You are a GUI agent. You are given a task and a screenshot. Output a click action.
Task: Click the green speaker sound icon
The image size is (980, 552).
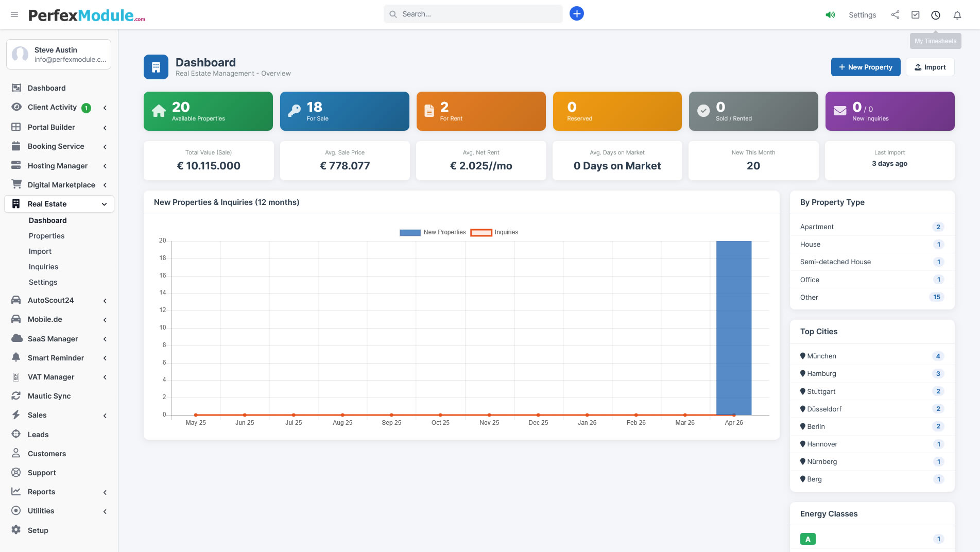[x=830, y=15]
